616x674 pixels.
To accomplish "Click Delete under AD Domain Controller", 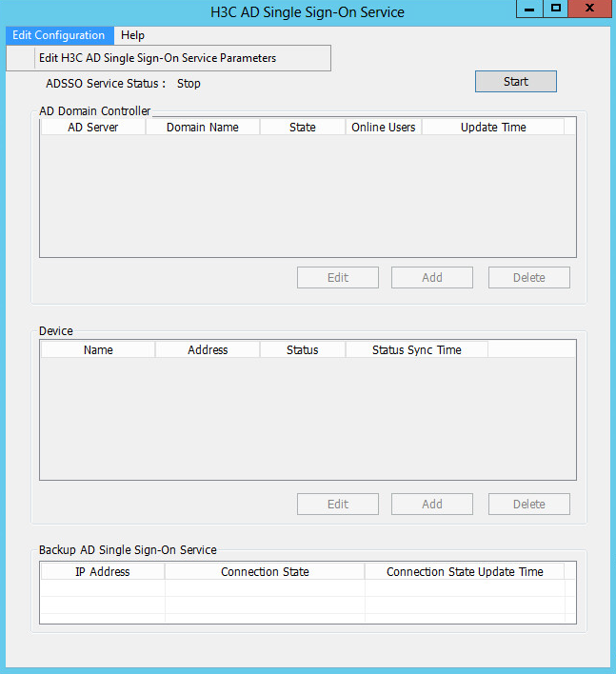I will (x=529, y=278).
